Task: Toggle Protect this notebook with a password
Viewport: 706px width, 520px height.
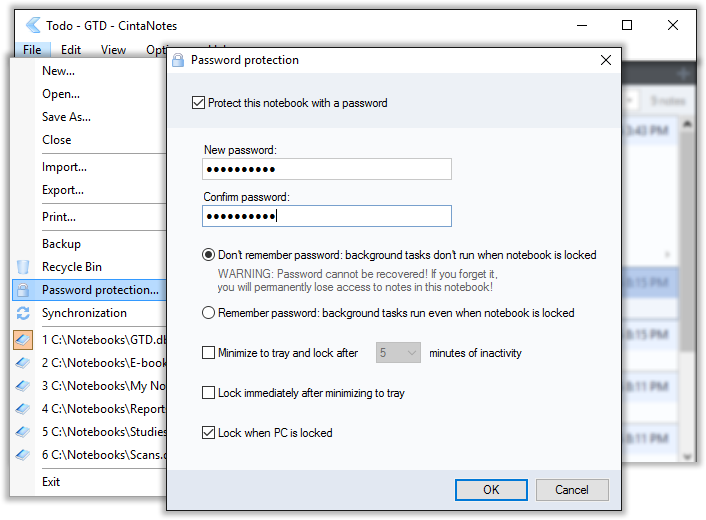Action: click(198, 103)
